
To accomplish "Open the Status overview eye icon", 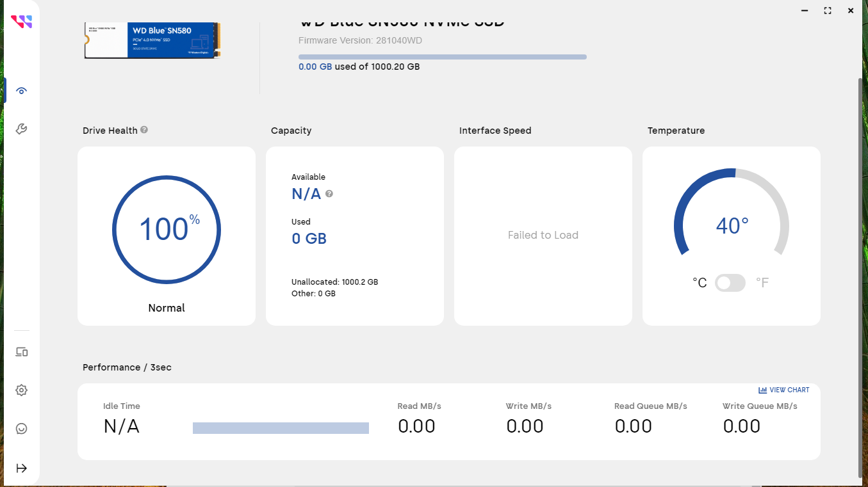I will pyautogui.click(x=22, y=91).
